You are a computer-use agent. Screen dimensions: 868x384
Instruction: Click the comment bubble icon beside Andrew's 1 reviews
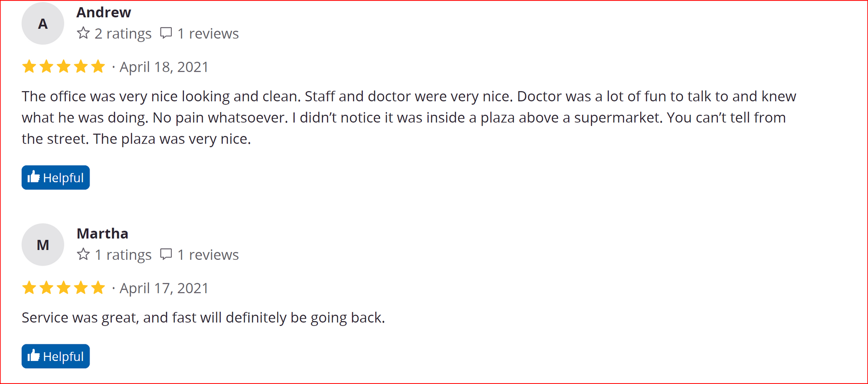tap(166, 33)
